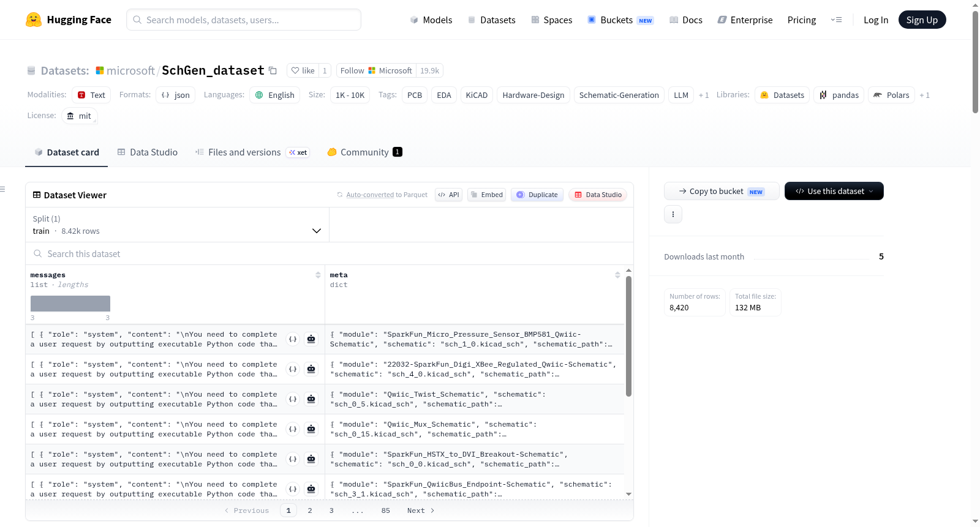Click the Embed button
This screenshot has width=980, height=527.
point(487,195)
